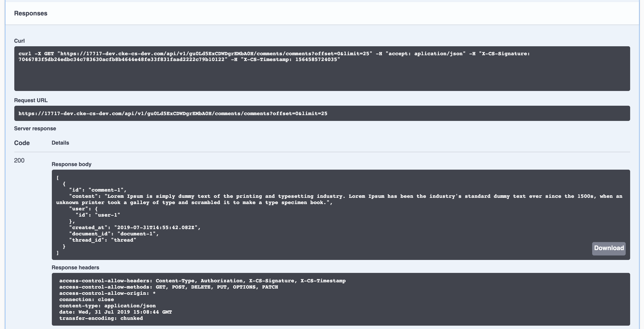Click the "id": "user-1" line
The height and width of the screenshot is (329, 644).
[98, 215]
